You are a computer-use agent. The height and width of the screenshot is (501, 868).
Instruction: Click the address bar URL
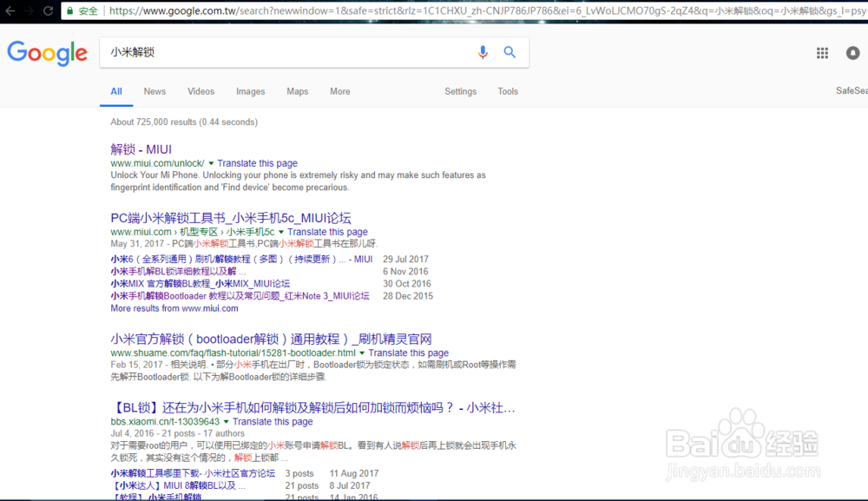point(487,10)
